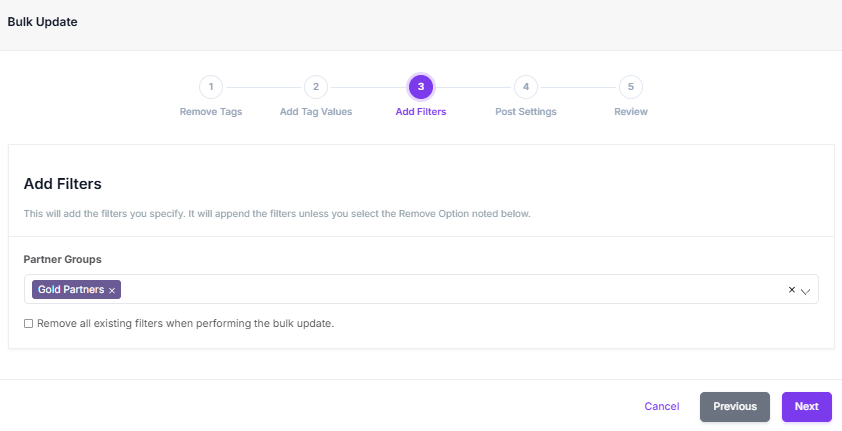Go back with the Previous button
842x431 pixels.
tap(735, 407)
